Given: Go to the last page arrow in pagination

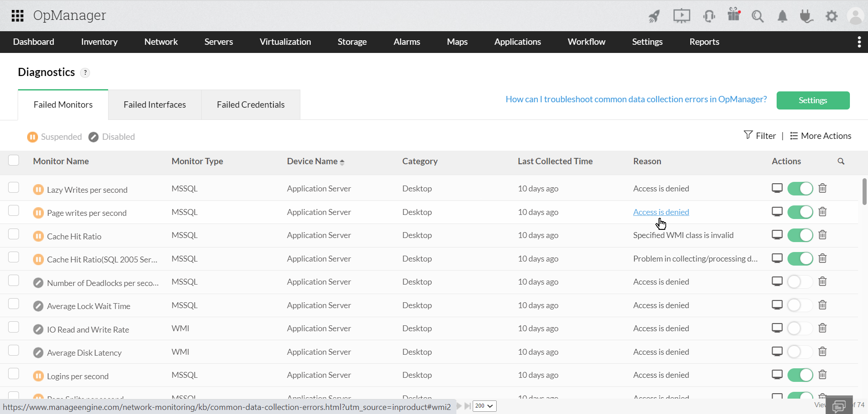Looking at the screenshot, I should point(468,406).
